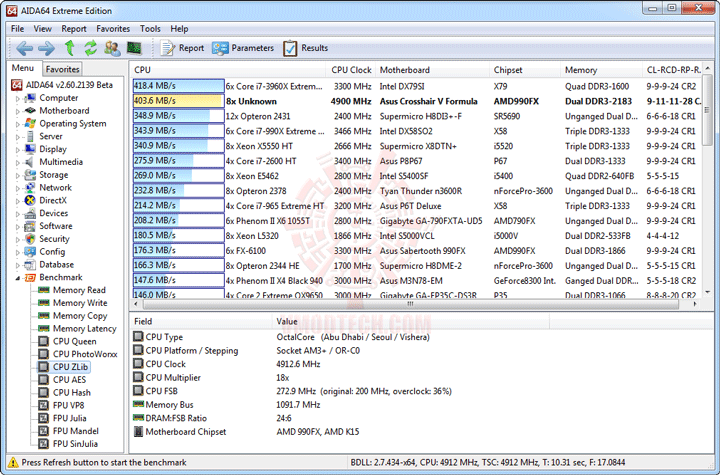720x475 pixels.
Task: Expand the Storage tree node
Action: [17, 175]
